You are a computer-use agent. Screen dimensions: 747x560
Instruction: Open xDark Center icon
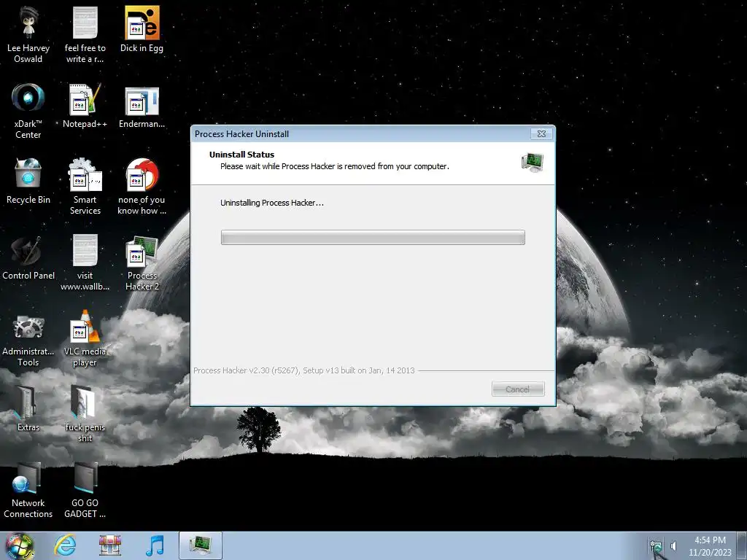pyautogui.click(x=28, y=111)
